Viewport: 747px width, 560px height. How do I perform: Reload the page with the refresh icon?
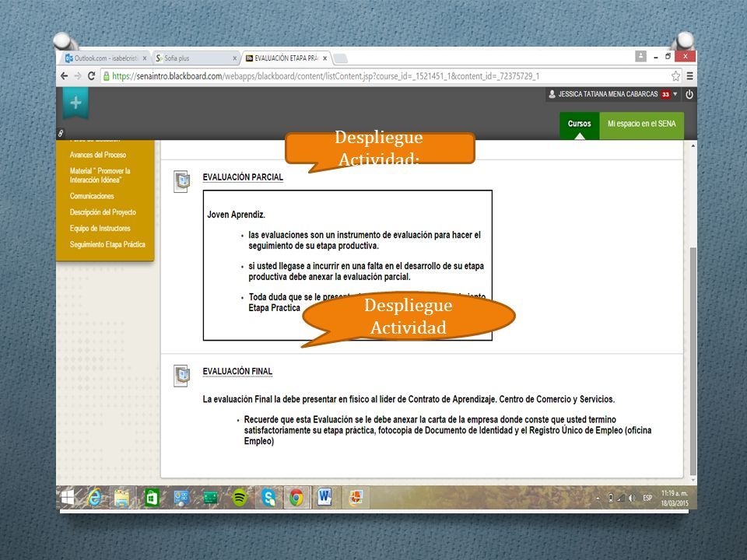click(x=92, y=76)
